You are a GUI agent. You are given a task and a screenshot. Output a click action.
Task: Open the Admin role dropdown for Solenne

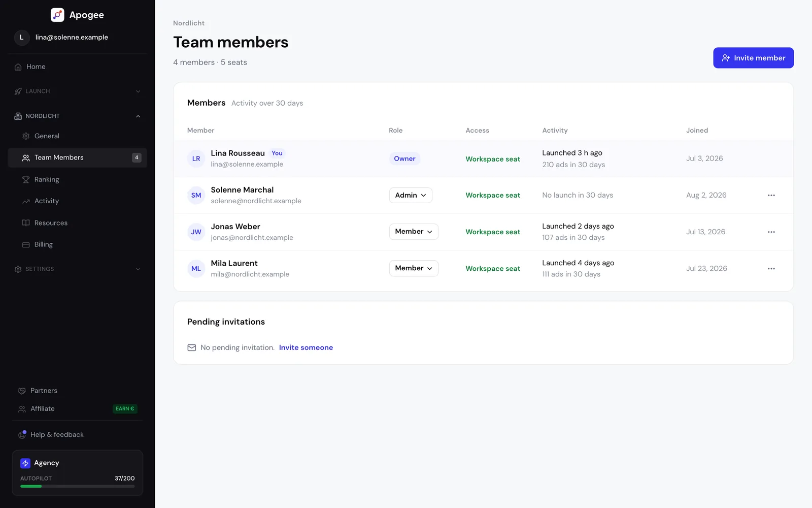(411, 196)
